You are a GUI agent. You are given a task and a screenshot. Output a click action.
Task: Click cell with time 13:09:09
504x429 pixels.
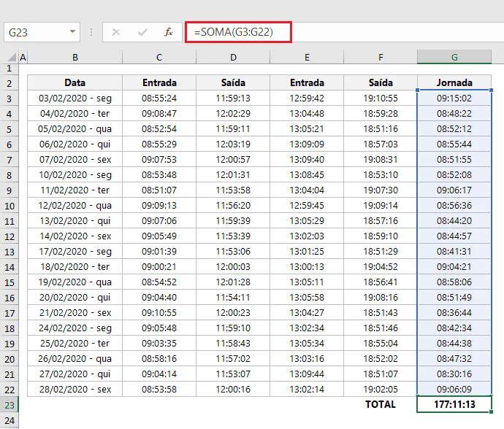click(307, 144)
